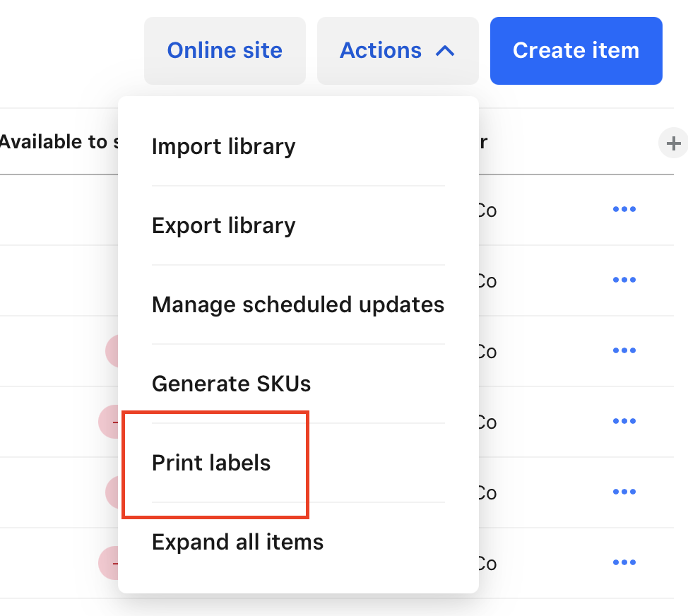Viewport: 688px width, 616px height.
Task: Open Manage scheduled updates
Action: (297, 305)
